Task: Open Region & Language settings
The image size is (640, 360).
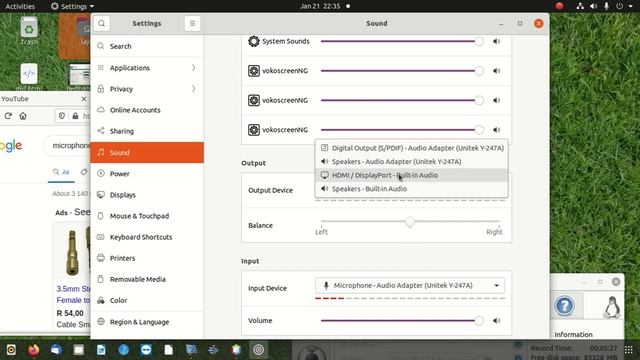Action: (x=147, y=322)
